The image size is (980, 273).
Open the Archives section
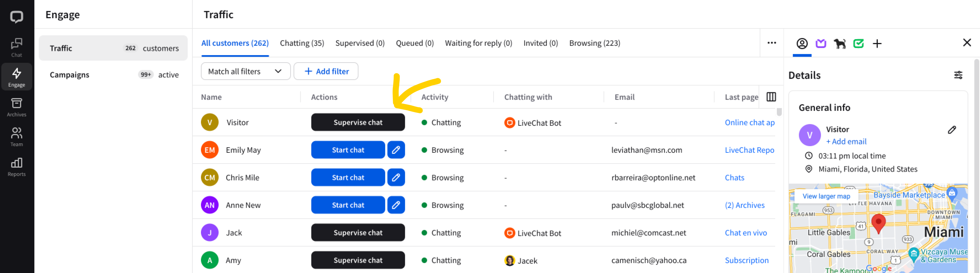(16, 107)
